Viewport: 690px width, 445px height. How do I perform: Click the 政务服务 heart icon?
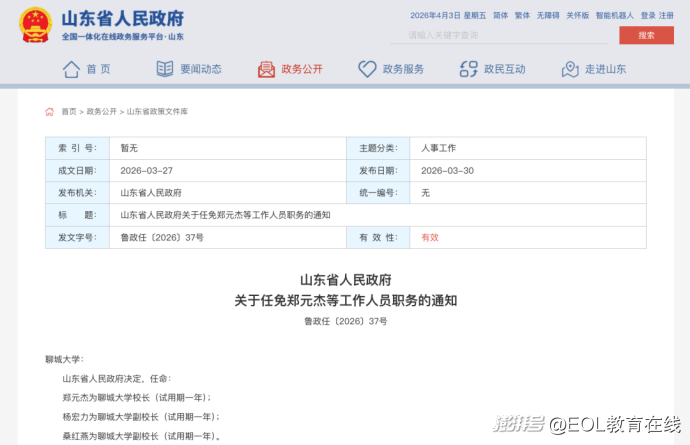point(367,69)
